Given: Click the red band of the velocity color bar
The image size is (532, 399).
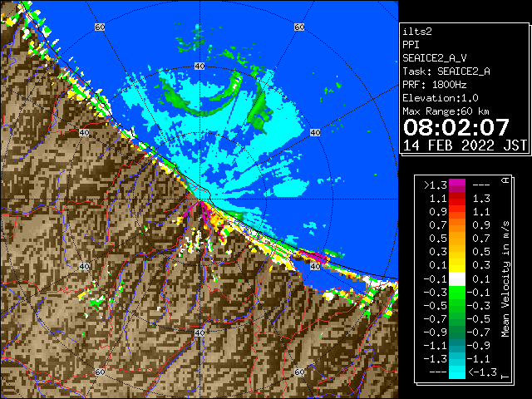Looking at the screenshot, I should [x=457, y=199].
